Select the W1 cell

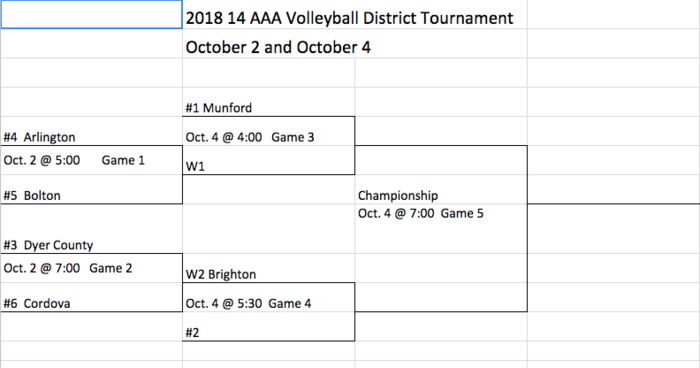pyautogui.click(x=268, y=160)
